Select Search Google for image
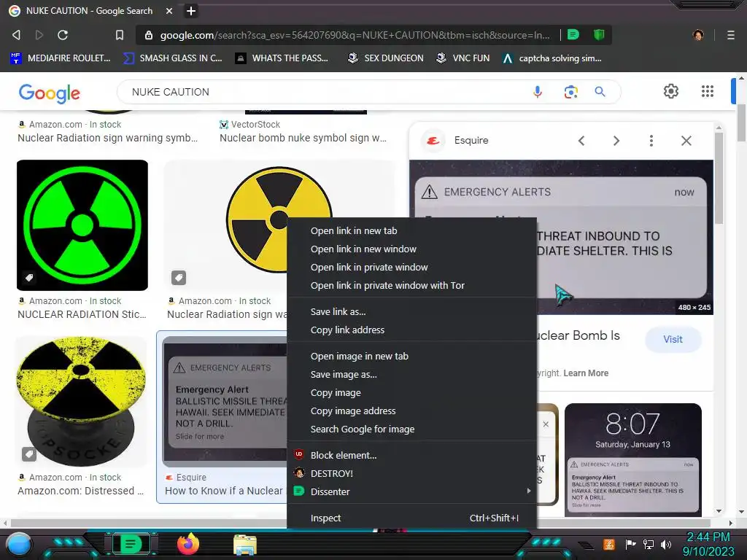 pyautogui.click(x=413, y=429)
